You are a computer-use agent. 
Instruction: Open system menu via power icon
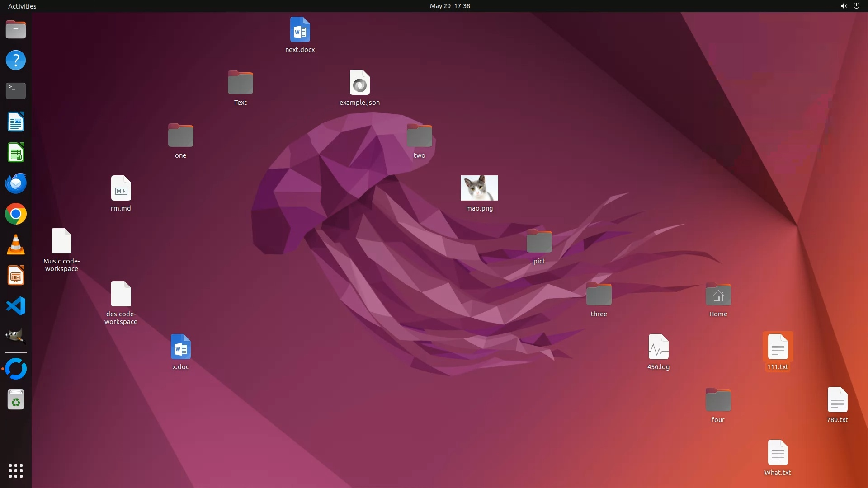click(x=856, y=6)
